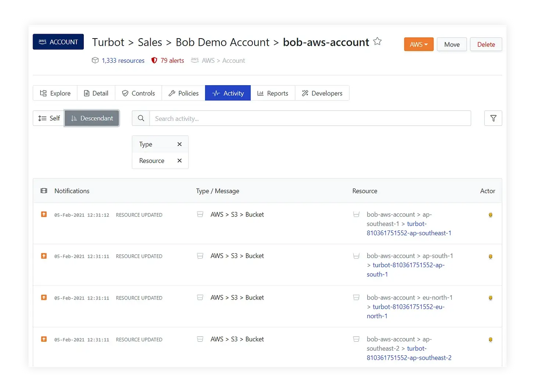Click the timestamp 05-Feb-2021 12:31:12
535x392 pixels.
coord(82,215)
